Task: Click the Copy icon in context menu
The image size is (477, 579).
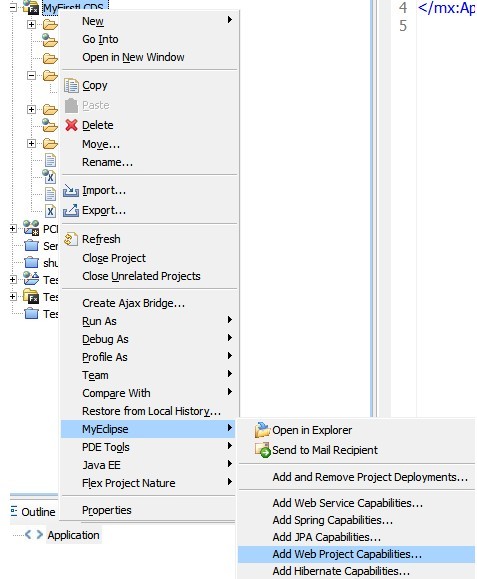Action: pyautogui.click(x=71, y=86)
